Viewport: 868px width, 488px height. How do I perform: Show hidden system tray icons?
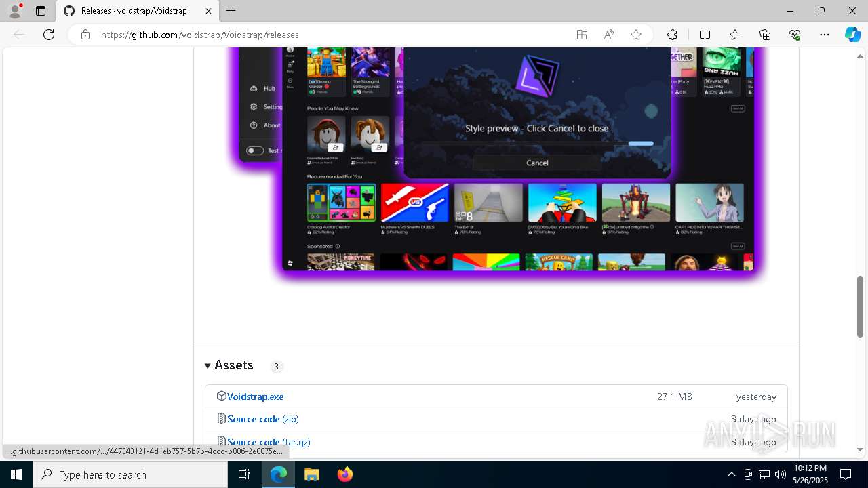click(x=731, y=474)
